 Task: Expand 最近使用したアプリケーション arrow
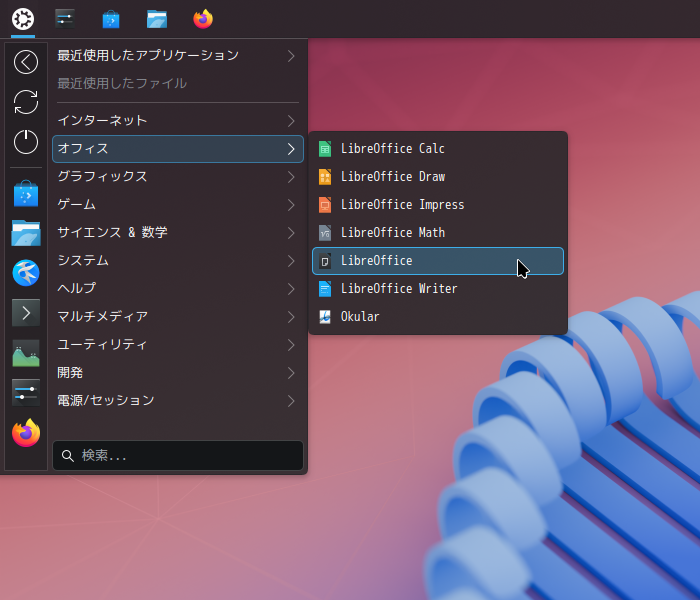[291, 56]
